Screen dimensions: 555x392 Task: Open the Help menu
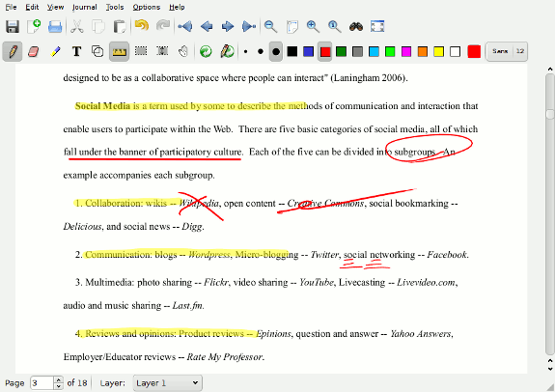click(177, 7)
